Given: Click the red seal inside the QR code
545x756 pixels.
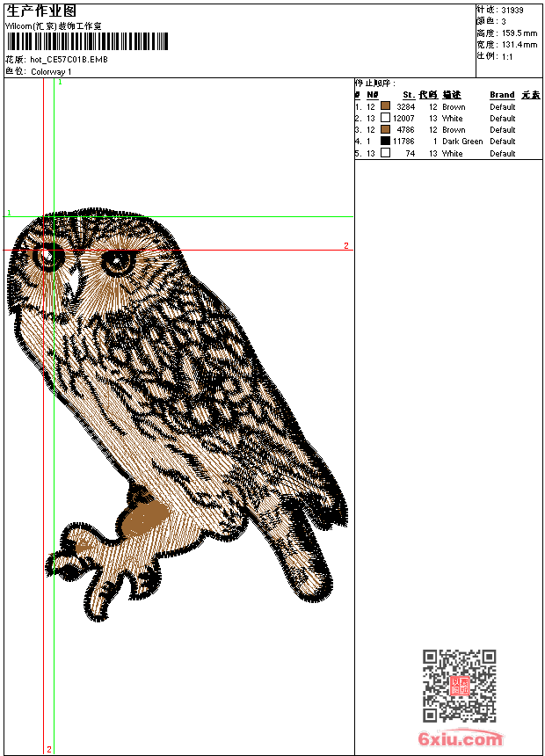Looking at the screenshot, I should [x=459, y=687].
